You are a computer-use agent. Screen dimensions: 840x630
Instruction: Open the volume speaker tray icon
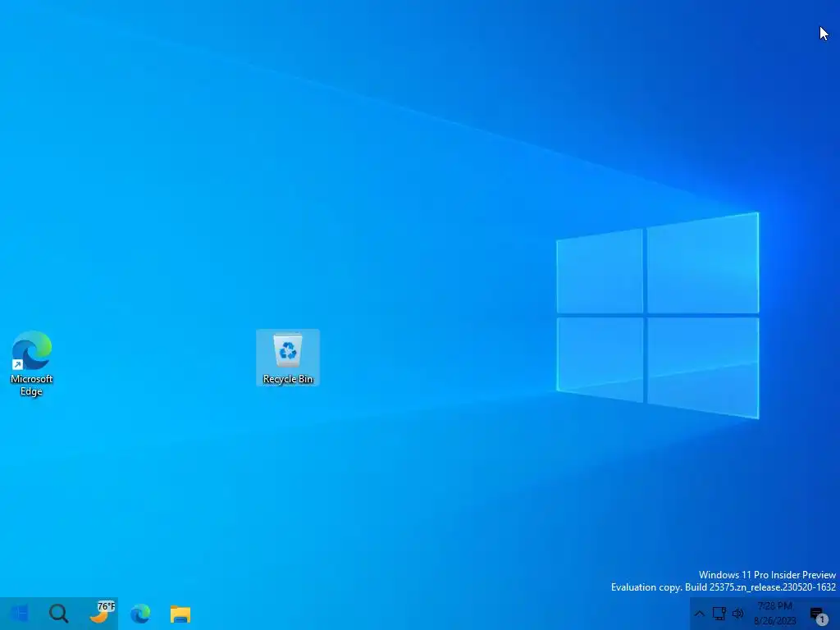coord(738,614)
